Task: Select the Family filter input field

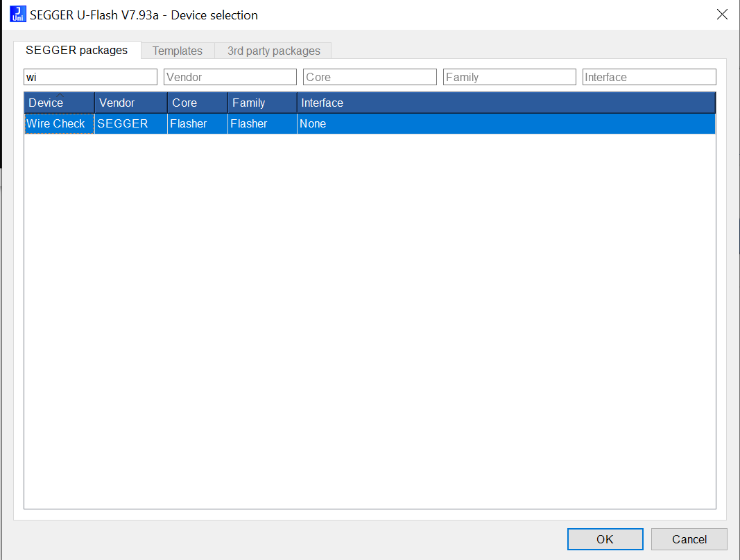Action: (x=509, y=77)
